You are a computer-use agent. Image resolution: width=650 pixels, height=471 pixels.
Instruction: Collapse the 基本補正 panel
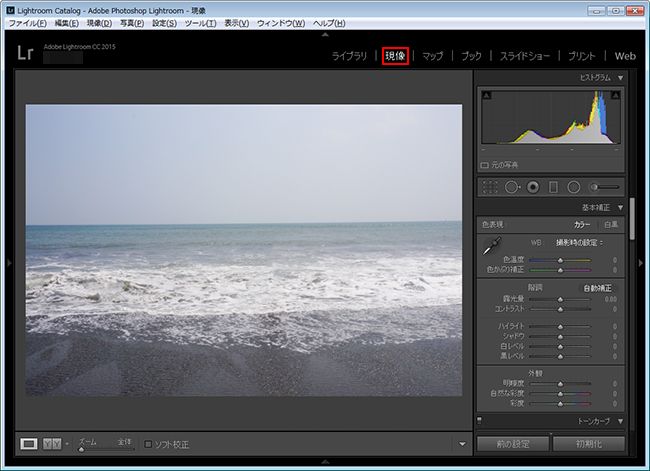point(620,207)
